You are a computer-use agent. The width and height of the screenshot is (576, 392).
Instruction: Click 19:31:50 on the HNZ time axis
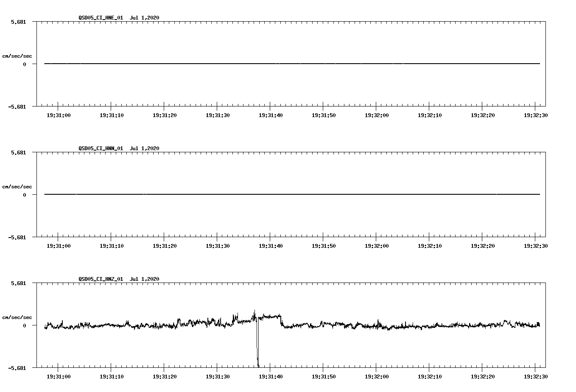pyautogui.click(x=324, y=376)
